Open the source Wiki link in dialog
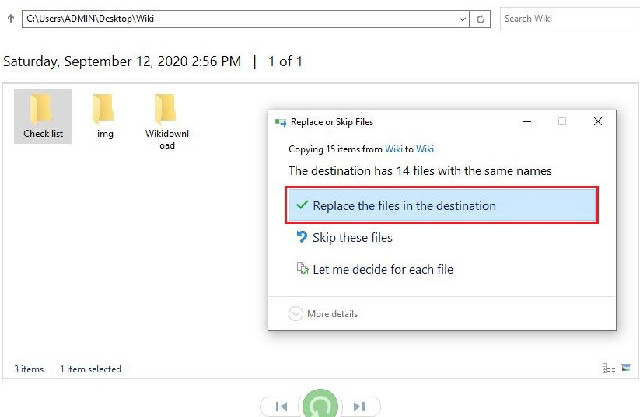The width and height of the screenshot is (640, 417). pos(393,149)
